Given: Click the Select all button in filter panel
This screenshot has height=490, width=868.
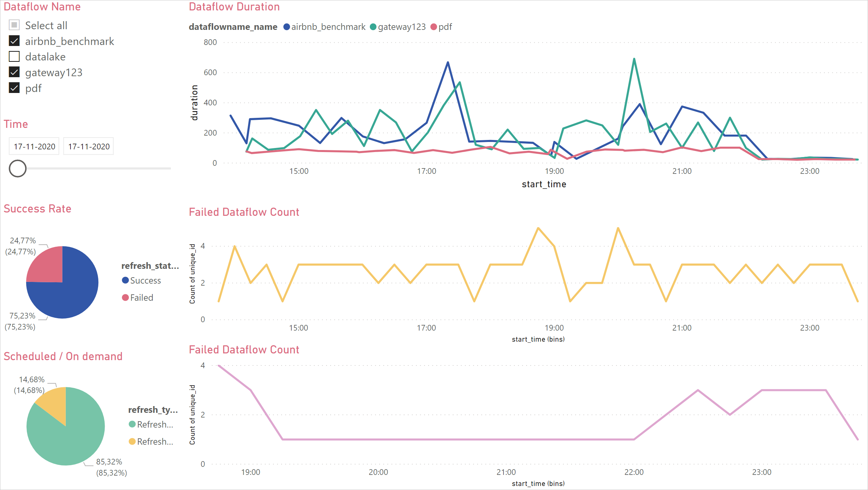Looking at the screenshot, I should point(15,25).
